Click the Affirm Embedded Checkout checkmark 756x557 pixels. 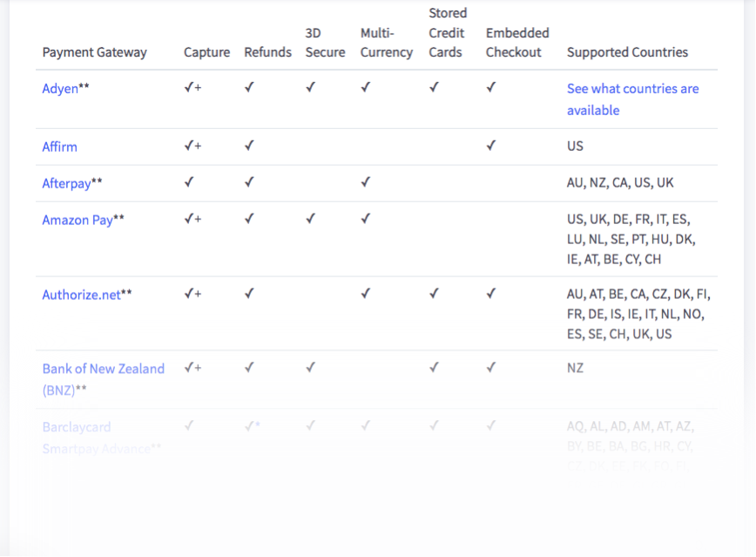coord(491,146)
